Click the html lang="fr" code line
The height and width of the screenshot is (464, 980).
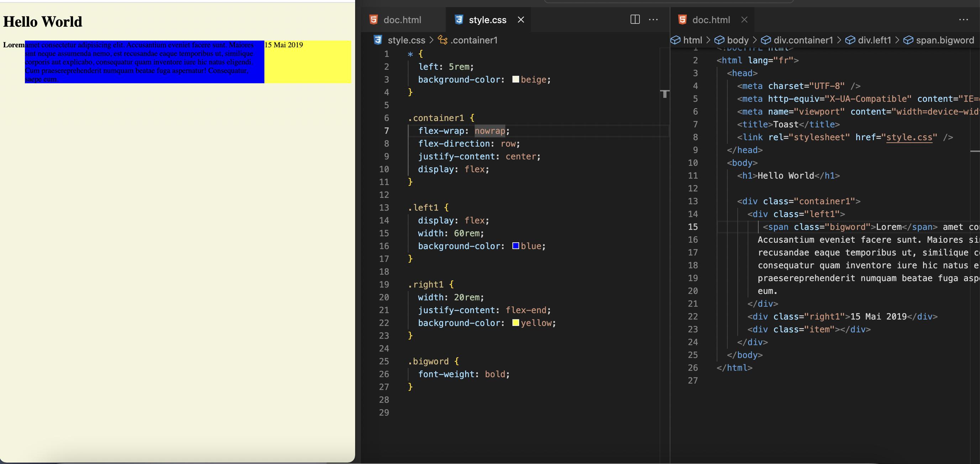point(758,60)
